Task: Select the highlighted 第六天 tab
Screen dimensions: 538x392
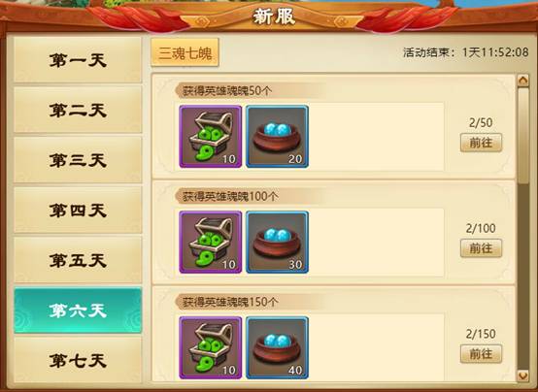Action: tap(78, 310)
